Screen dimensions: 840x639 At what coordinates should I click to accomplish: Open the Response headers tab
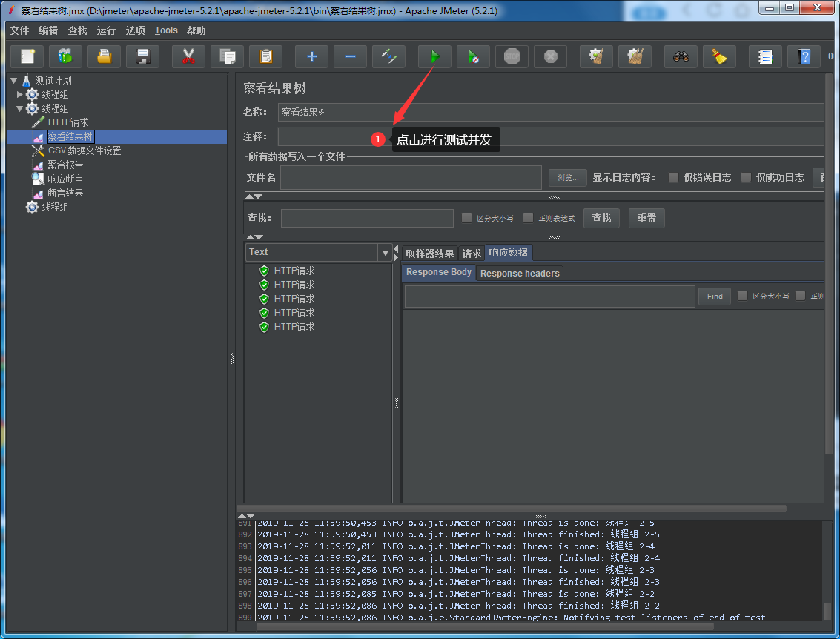(520, 273)
